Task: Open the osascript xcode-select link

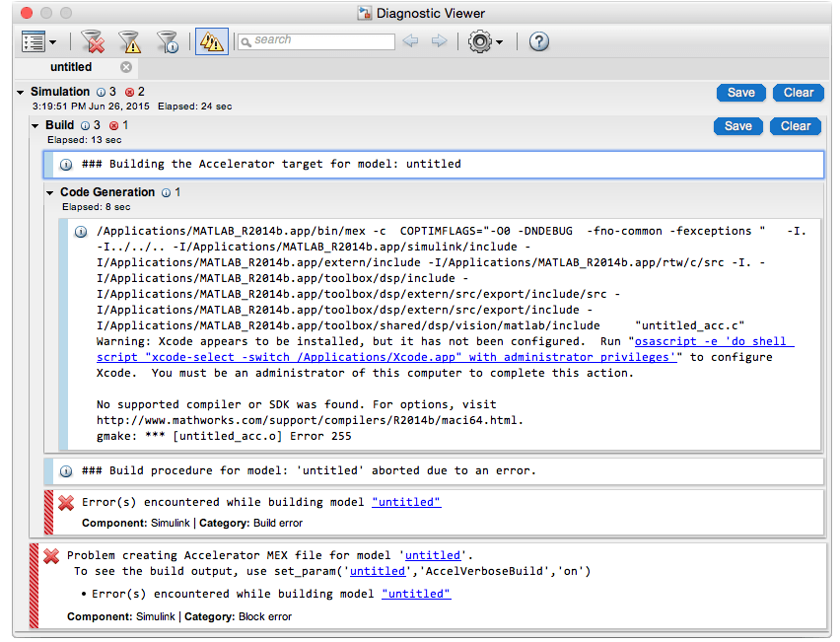Action: 446,349
